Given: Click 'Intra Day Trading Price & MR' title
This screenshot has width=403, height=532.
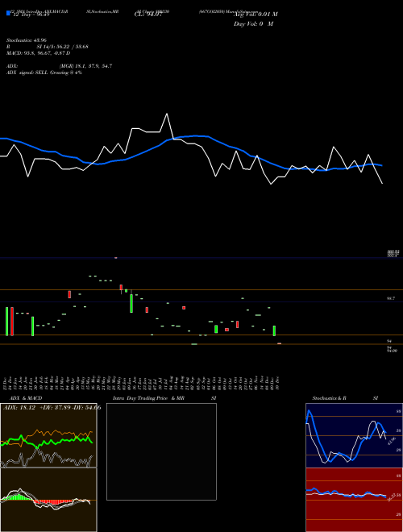Looking at the screenshot, I should (x=148, y=398).
